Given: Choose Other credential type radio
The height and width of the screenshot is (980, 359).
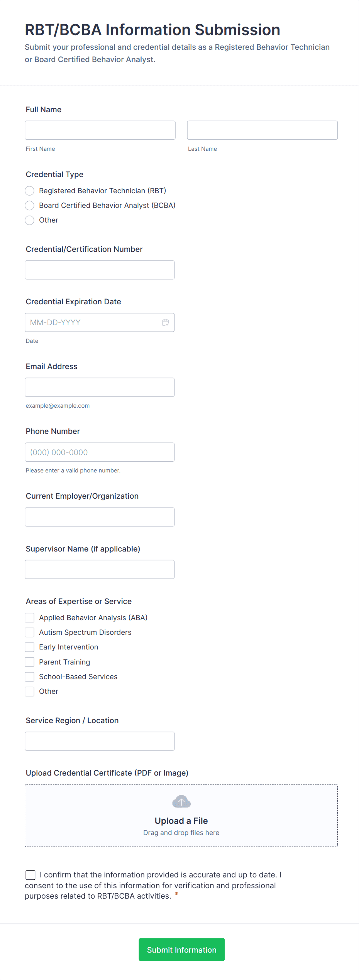Looking at the screenshot, I should (x=30, y=220).
